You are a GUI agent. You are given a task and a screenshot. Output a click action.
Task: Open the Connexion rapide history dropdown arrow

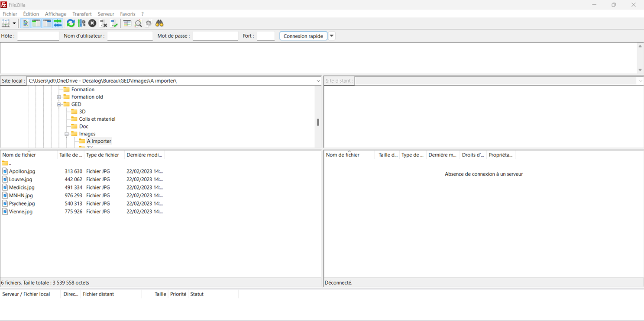332,36
